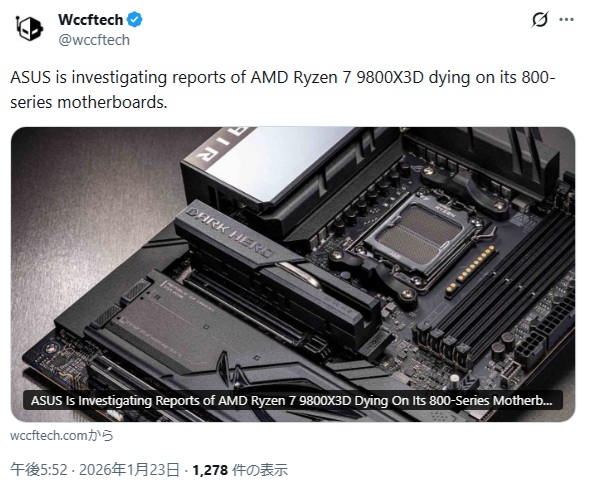
Task: Open the Wccftech profile avatar
Action: tap(29, 28)
